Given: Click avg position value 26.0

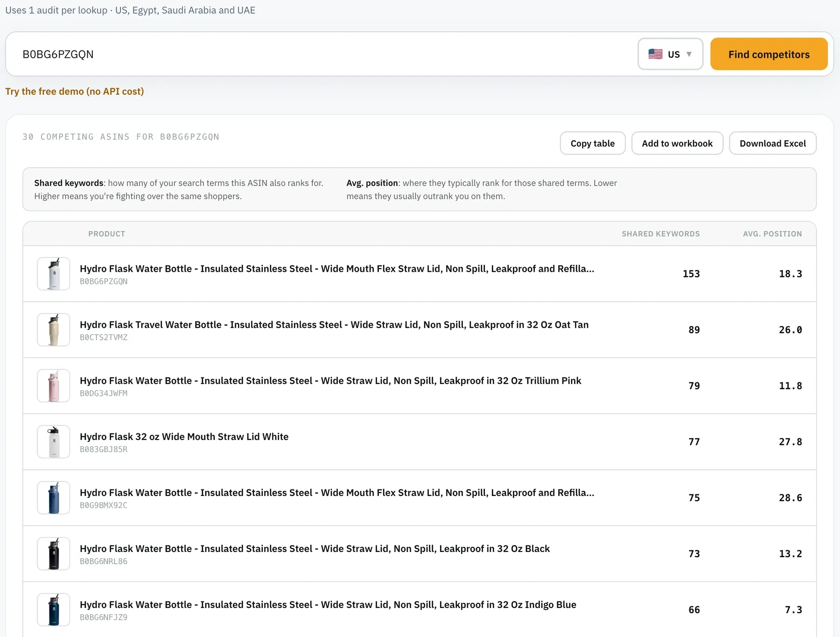Looking at the screenshot, I should point(791,330).
